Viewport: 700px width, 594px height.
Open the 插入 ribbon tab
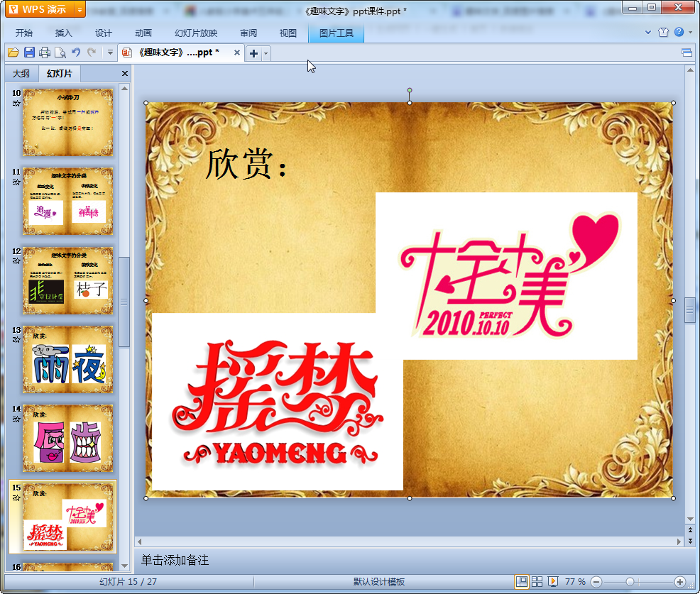click(x=63, y=33)
